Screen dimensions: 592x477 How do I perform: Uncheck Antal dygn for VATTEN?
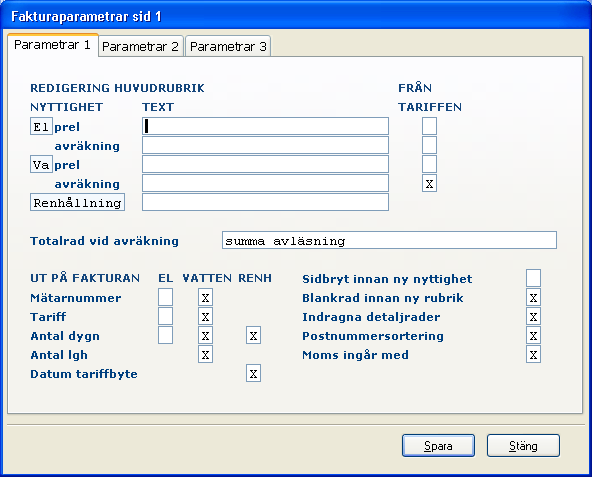point(205,335)
